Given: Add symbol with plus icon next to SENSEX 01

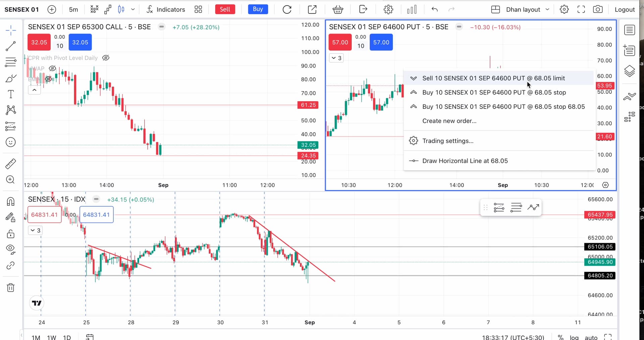Looking at the screenshot, I should 52,9.
